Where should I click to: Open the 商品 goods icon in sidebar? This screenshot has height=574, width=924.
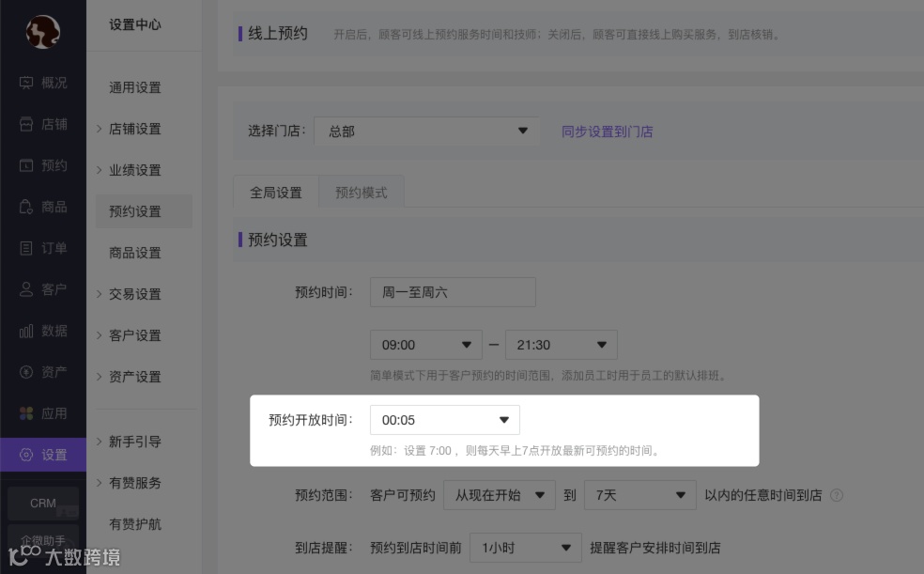coord(26,207)
